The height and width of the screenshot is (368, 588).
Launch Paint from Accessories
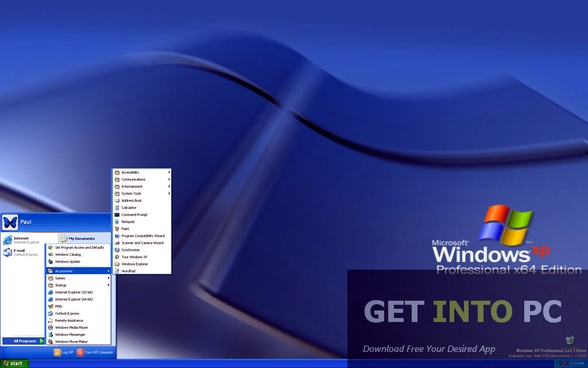142,229
